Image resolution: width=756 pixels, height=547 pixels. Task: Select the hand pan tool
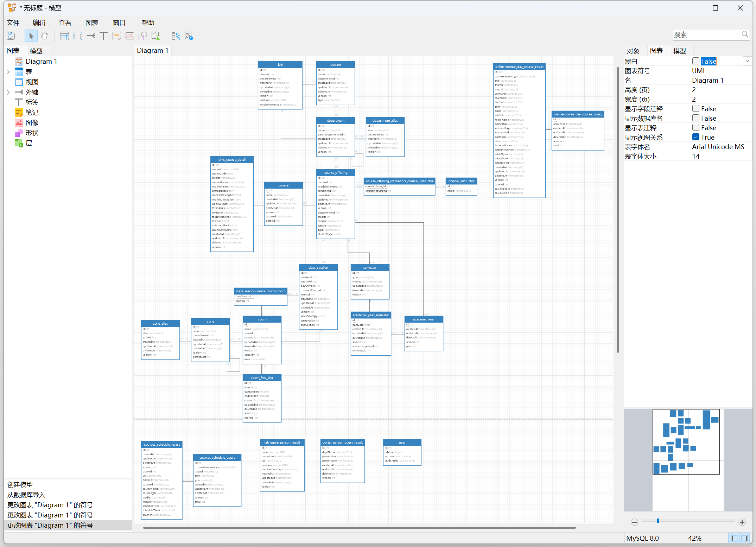tap(44, 36)
